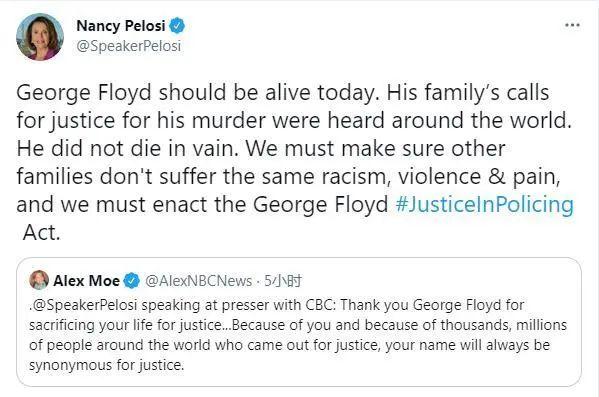
Task: Click the @SpeakerPelosi mention in quoted tweet
Action: tap(84, 305)
